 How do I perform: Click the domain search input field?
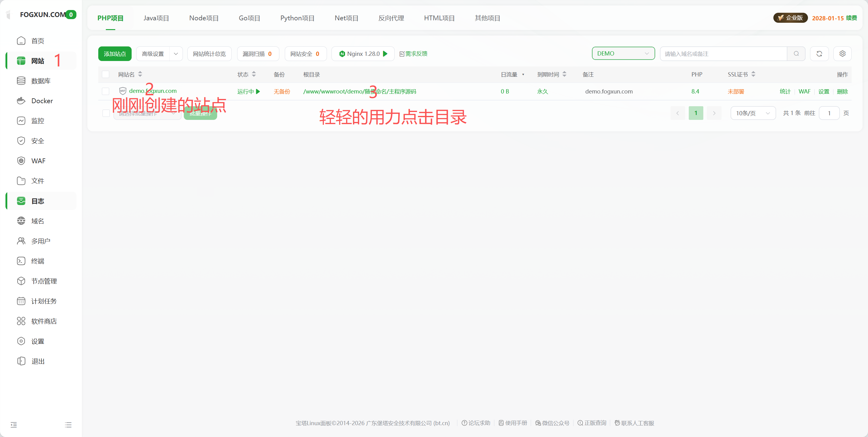coord(721,53)
